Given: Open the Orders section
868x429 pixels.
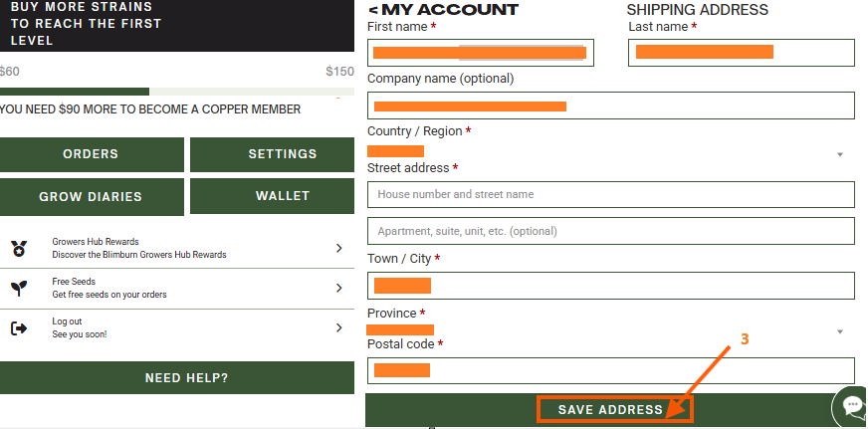Looking at the screenshot, I should 92,154.
